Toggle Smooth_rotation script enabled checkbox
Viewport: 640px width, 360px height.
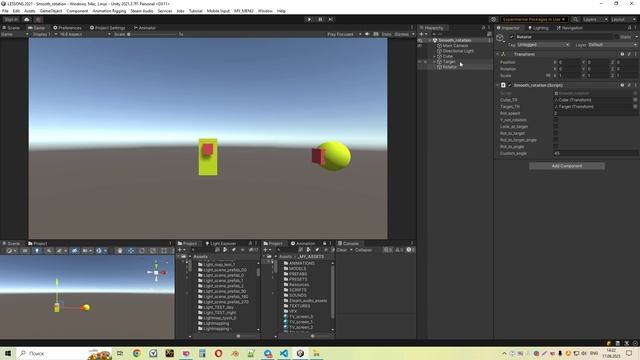coord(510,85)
